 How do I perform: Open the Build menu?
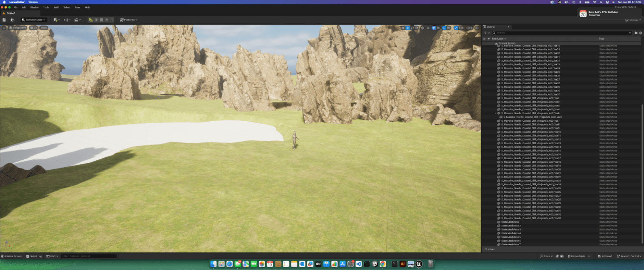56,7
